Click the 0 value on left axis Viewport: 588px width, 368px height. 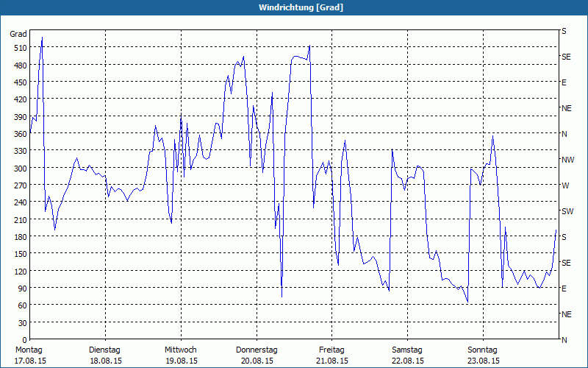[25, 340]
